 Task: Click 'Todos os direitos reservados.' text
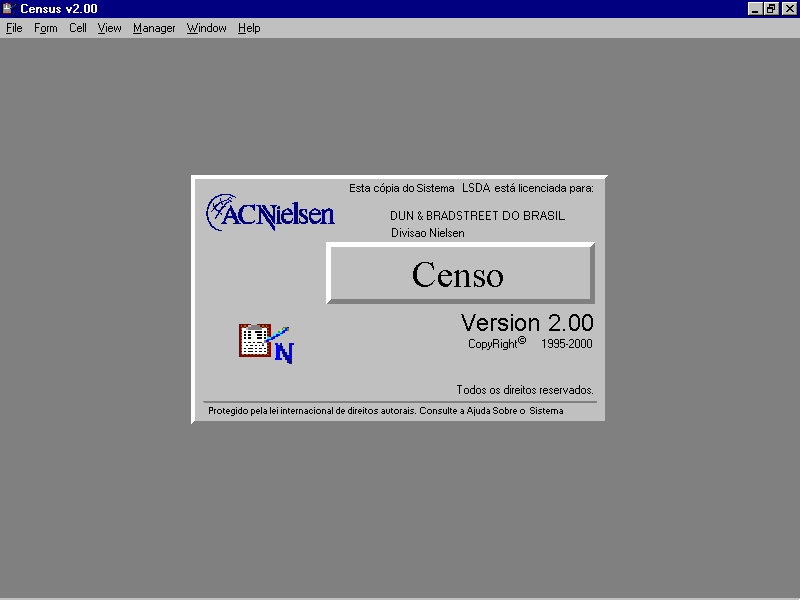(525, 390)
